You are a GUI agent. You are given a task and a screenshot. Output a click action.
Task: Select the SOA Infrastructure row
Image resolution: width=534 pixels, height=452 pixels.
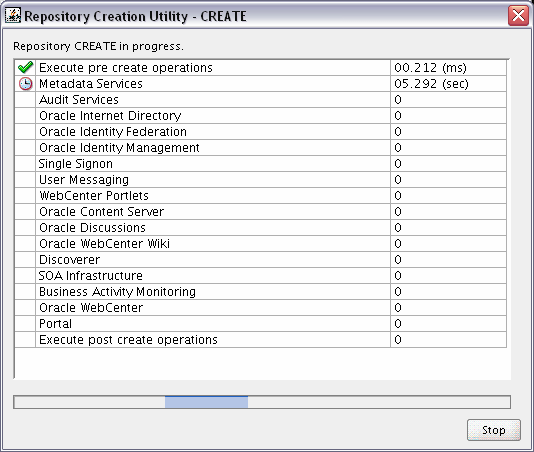pos(261,276)
